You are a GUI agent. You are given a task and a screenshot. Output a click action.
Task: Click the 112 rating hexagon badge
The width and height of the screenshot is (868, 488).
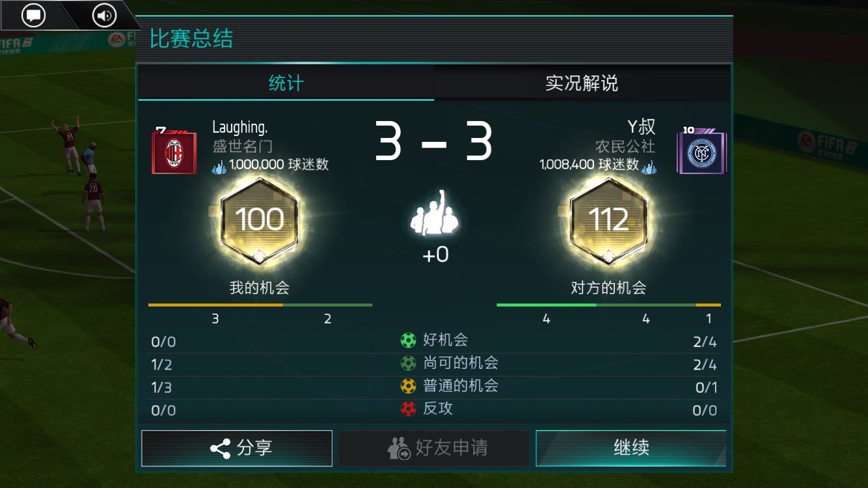tap(608, 220)
